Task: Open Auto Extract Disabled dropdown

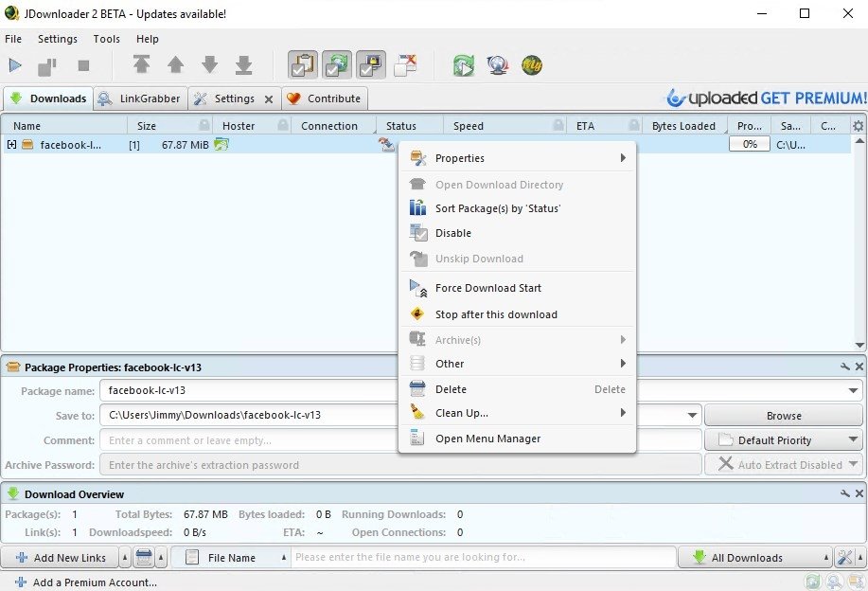Action: click(x=784, y=465)
